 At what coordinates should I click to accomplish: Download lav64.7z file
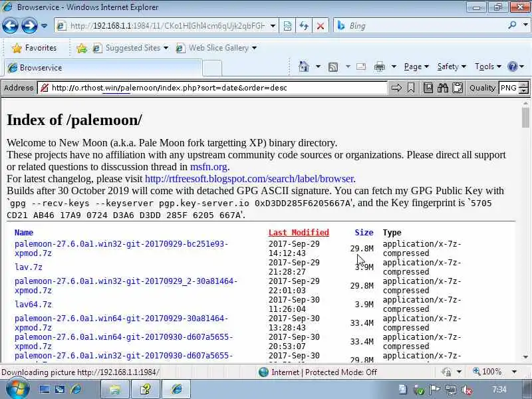33,305
